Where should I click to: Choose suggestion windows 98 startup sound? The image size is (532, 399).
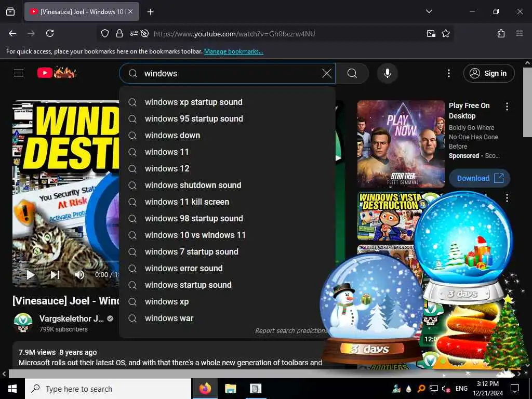[228, 219]
